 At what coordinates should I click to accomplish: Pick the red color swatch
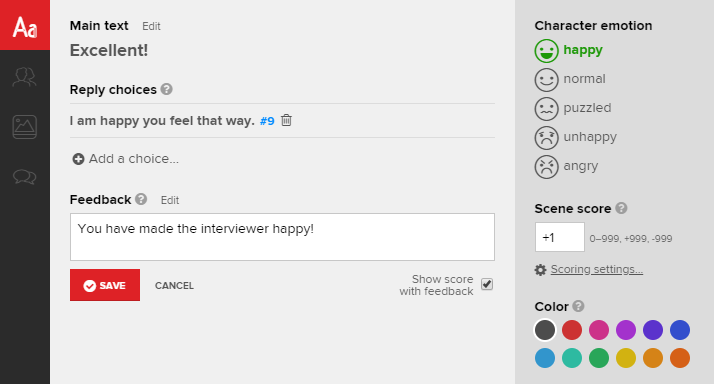[x=572, y=330]
